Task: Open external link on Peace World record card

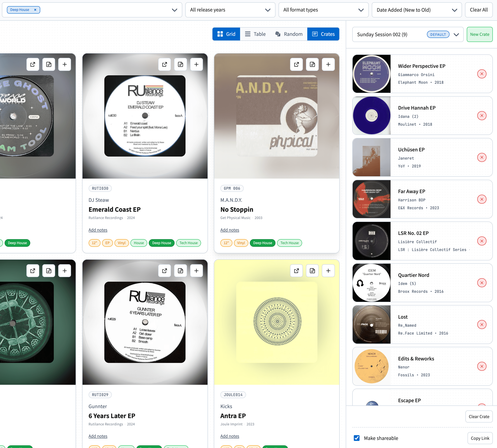Action: [x=33, y=64]
